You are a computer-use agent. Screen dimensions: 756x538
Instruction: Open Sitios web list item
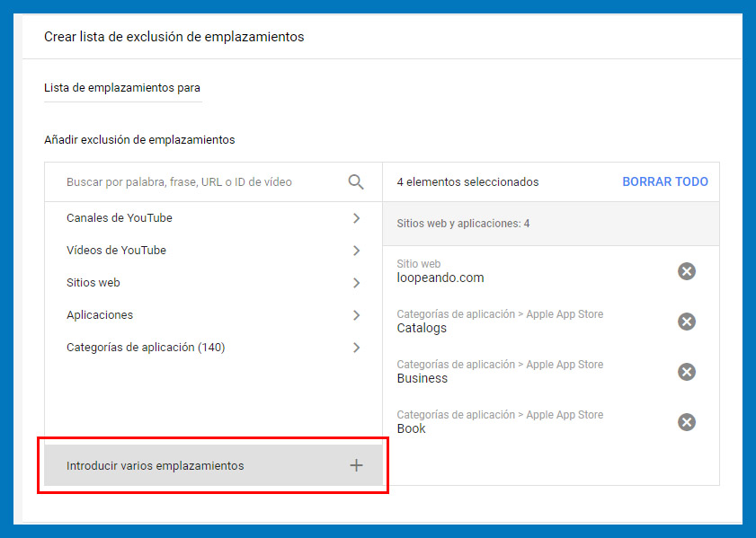point(214,283)
